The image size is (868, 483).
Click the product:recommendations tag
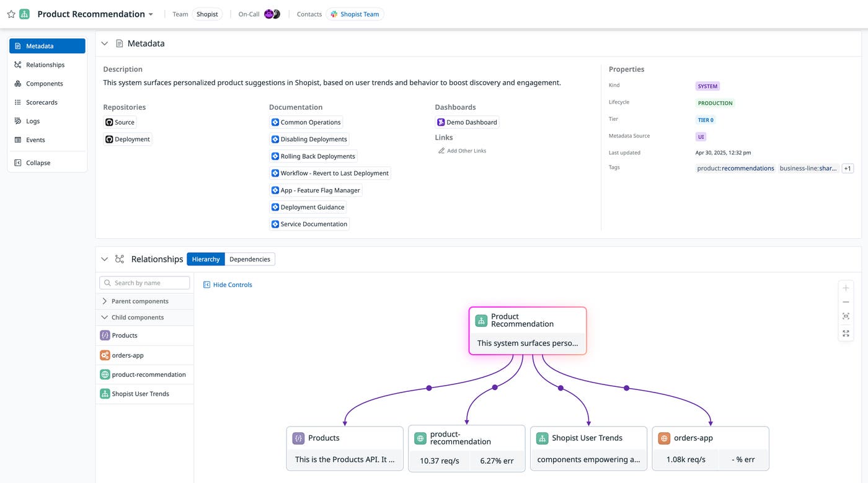click(x=735, y=168)
